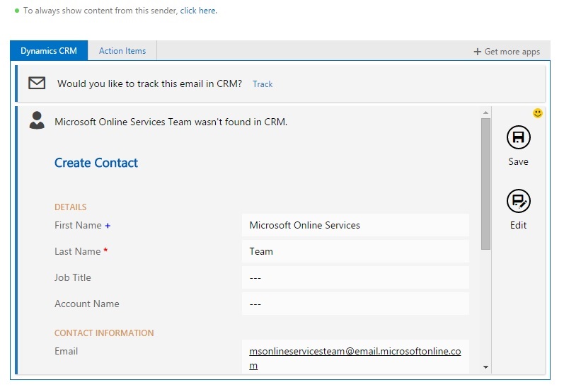Click the Account Name label
Image resolution: width=564 pixels, height=392 pixels.
[x=86, y=304]
